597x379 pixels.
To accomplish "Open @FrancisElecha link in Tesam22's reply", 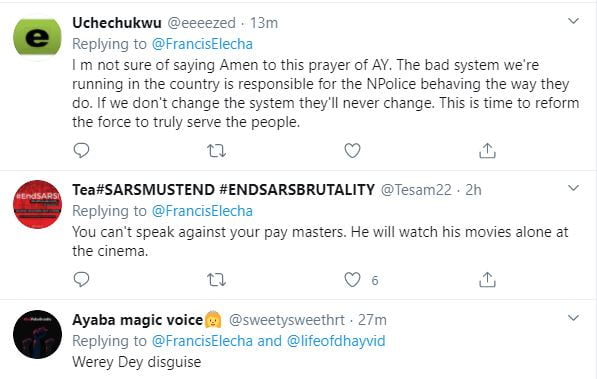I will tap(202, 211).
